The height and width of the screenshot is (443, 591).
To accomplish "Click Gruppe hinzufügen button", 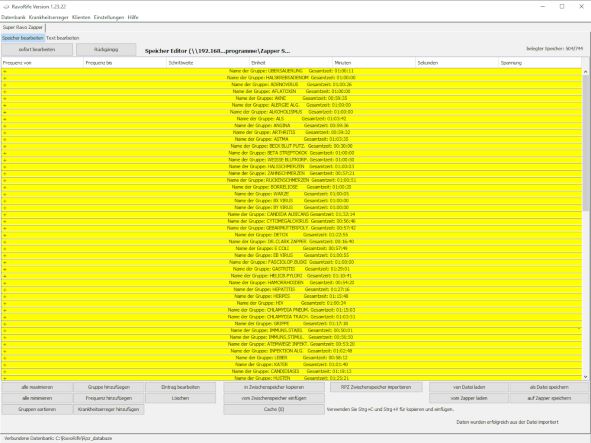I will tap(109, 387).
